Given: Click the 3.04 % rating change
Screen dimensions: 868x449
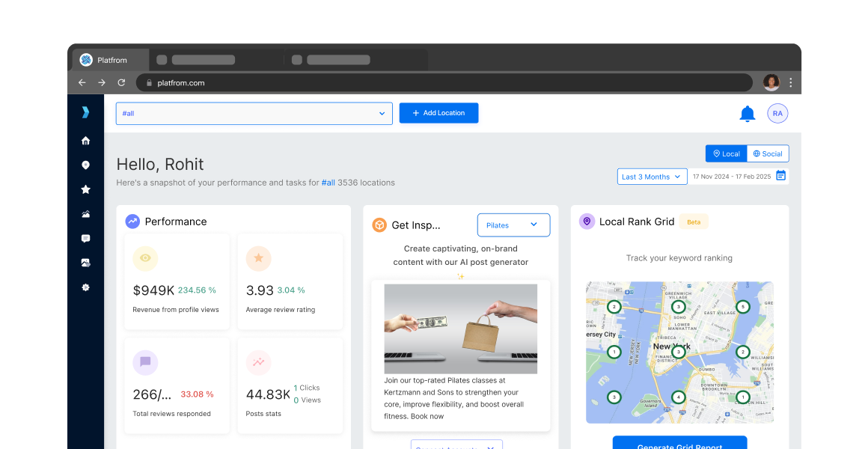Looking at the screenshot, I should coord(291,290).
